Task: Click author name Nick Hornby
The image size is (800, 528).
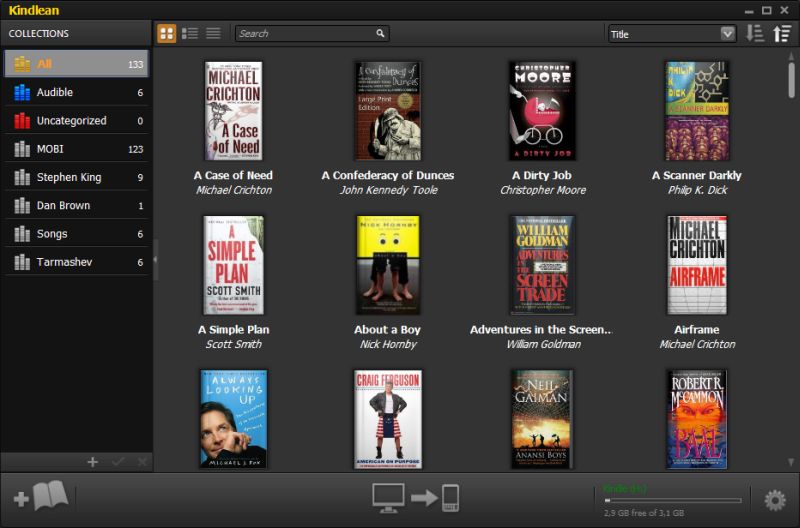Action: (388, 344)
